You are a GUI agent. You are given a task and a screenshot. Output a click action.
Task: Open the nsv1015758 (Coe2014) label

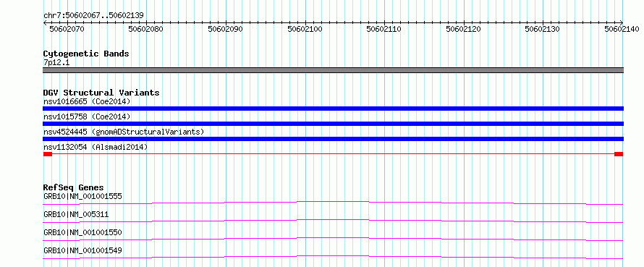click(87, 116)
